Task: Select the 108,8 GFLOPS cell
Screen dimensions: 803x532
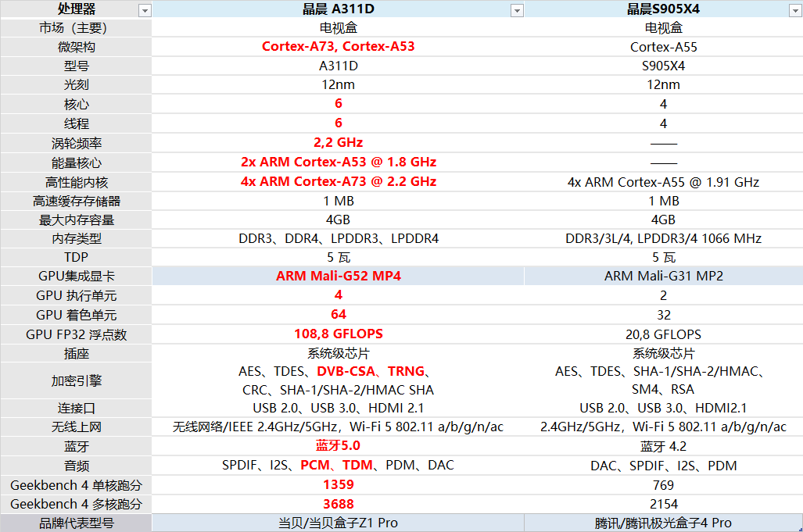Action: [338, 334]
